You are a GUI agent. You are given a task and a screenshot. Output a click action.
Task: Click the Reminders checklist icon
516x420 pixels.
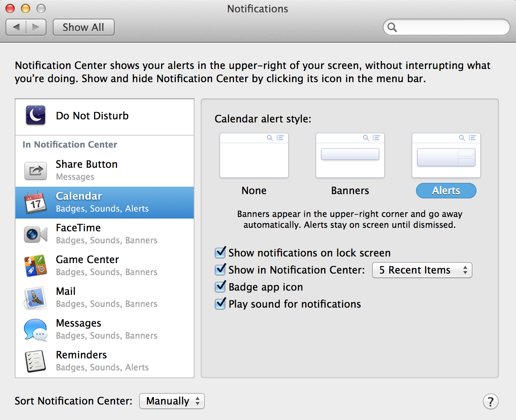[36, 361]
